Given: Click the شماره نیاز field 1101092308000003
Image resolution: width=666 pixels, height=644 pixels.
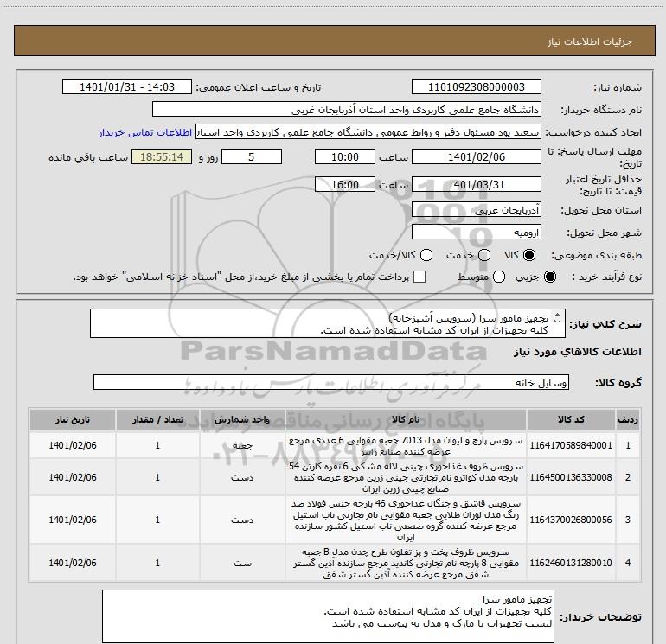Looking at the screenshot, I should (x=476, y=87).
